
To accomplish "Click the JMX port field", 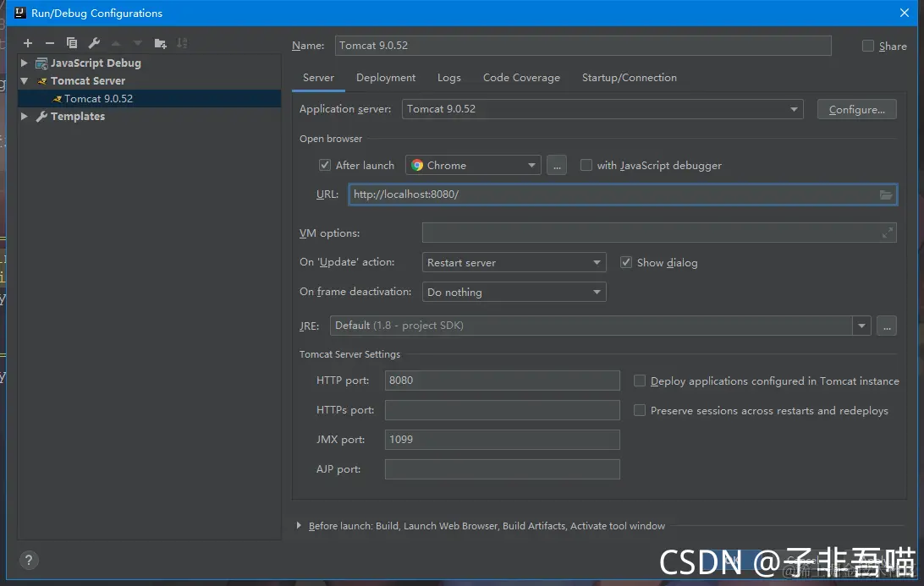I will (502, 440).
